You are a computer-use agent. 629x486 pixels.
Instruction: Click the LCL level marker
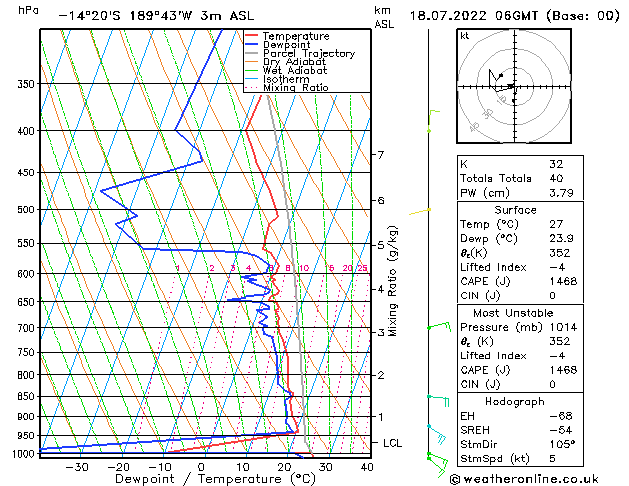392,443
